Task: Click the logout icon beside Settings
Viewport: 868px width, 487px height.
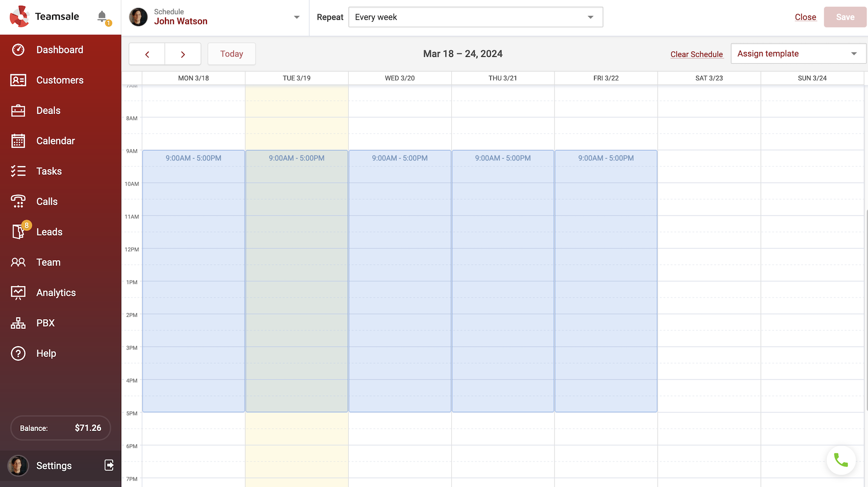Action: tap(109, 465)
